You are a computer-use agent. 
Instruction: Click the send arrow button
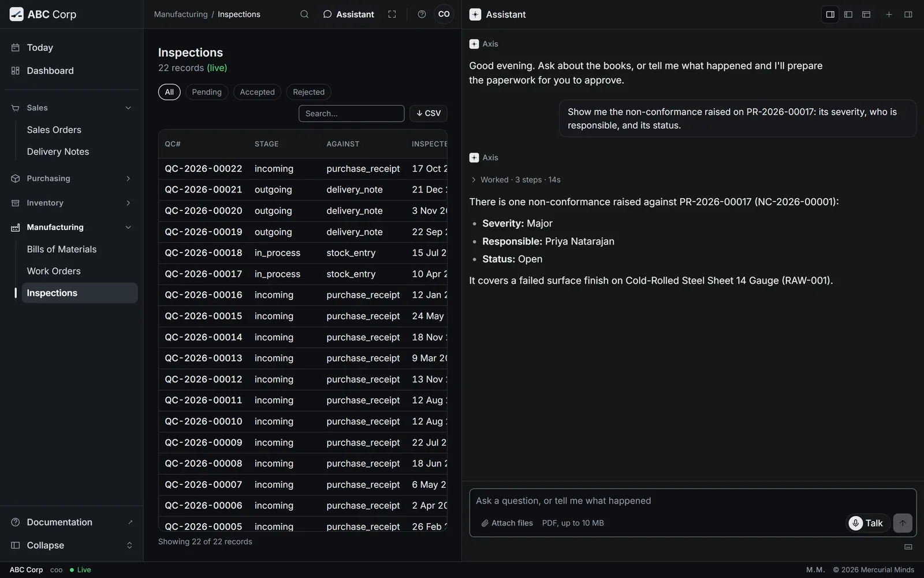[903, 523]
